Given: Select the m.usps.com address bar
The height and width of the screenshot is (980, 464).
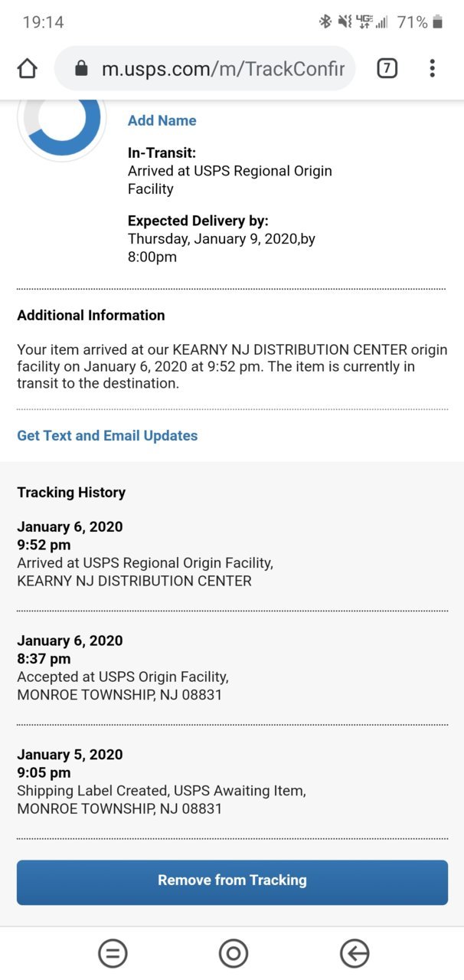Looking at the screenshot, I should coord(204,69).
